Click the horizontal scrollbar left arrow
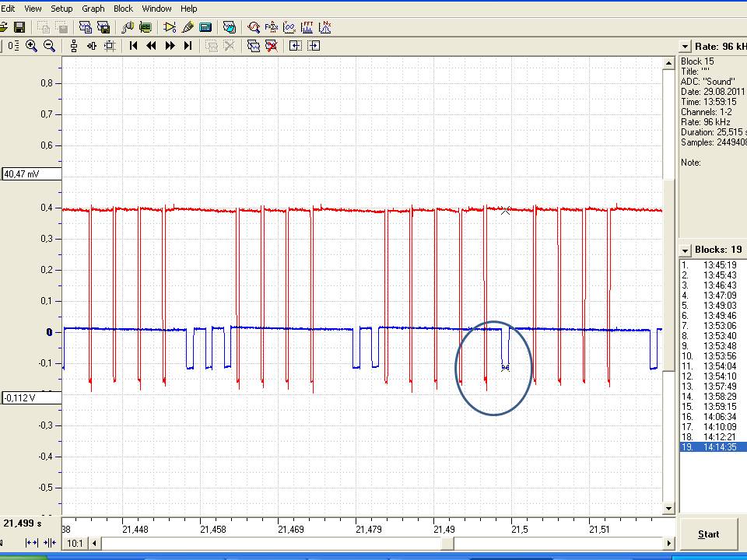 94,543
